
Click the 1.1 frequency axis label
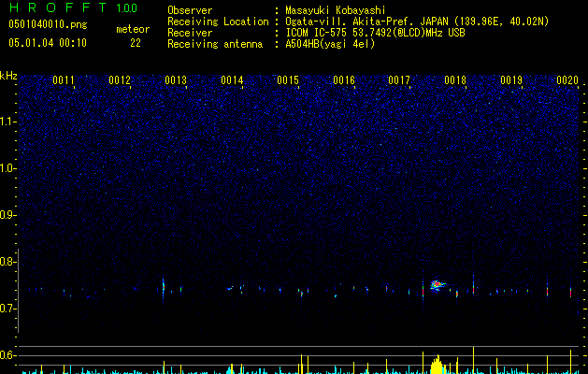coord(7,122)
